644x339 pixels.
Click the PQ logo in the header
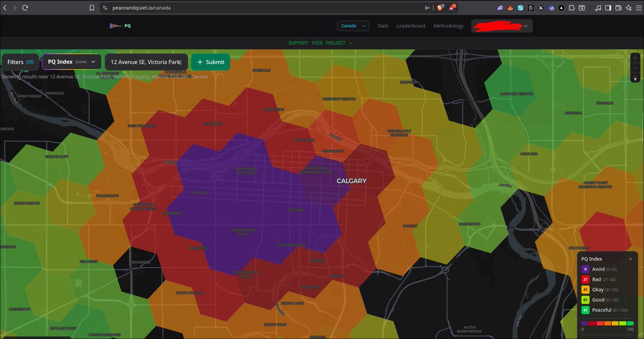pyautogui.click(x=120, y=26)
